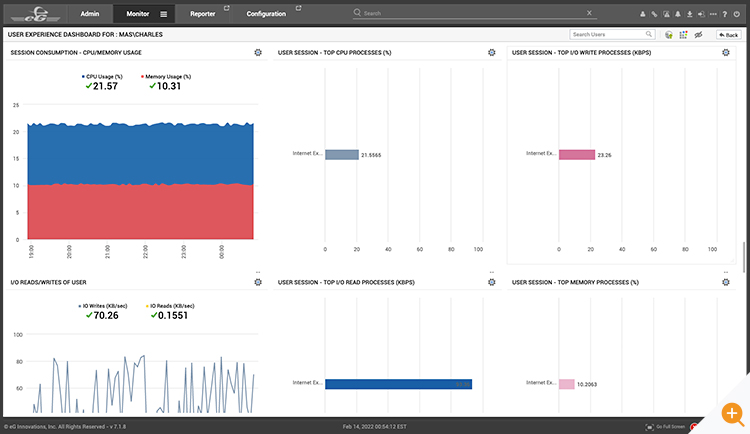
Task: Click the IO Reads value 0.1551
Action: pyautogui.click(x=173, y=315)
